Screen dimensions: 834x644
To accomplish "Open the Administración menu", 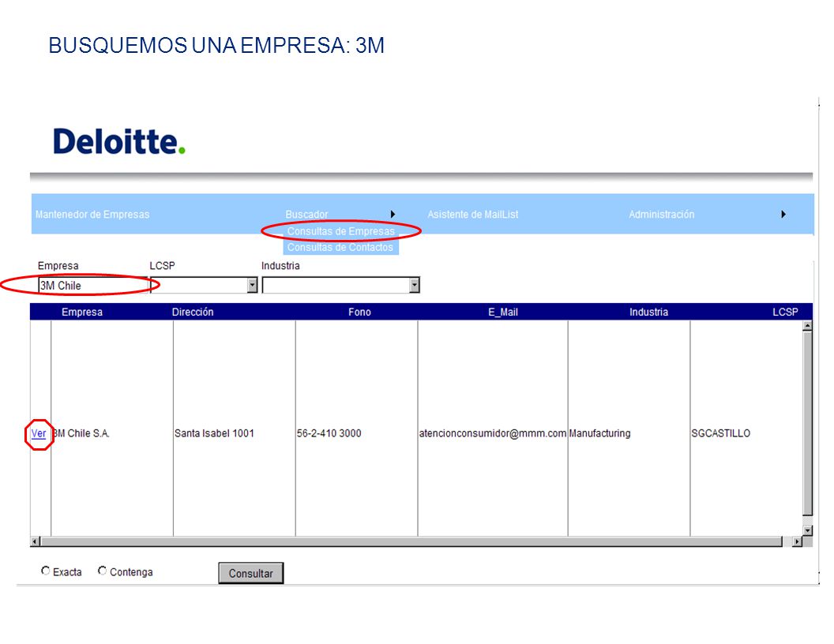I will tap(662, 215).
